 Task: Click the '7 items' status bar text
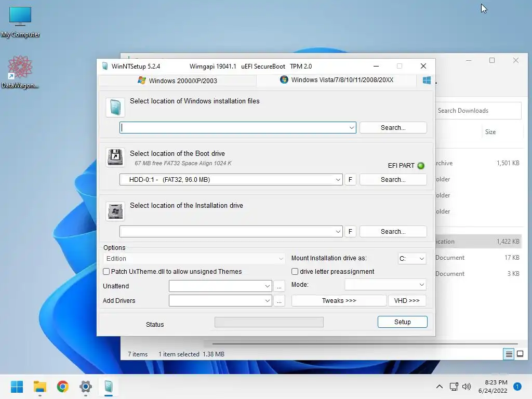click(x=138, y=354)
